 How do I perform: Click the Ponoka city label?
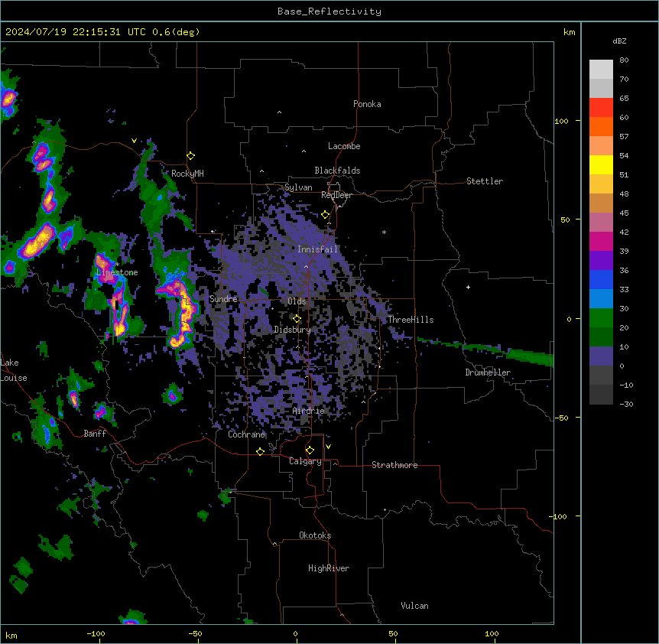point(367,104)
